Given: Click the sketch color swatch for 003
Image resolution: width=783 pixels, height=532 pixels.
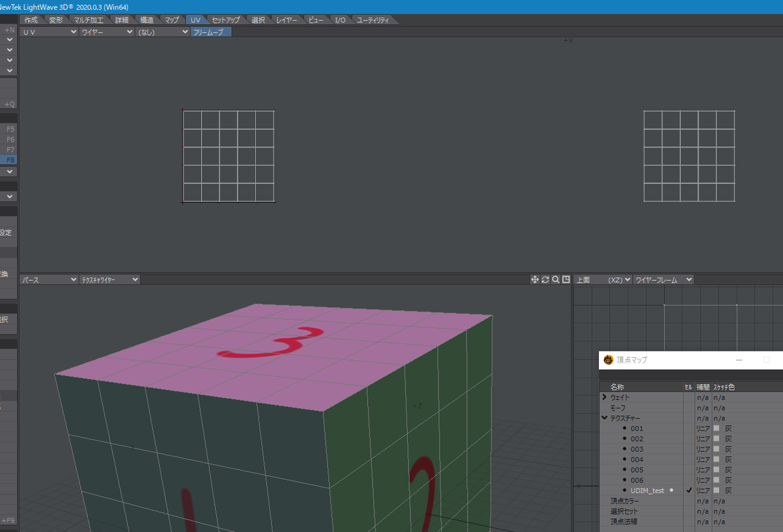Looking at the screenshot, I should [x=716, y=449].
